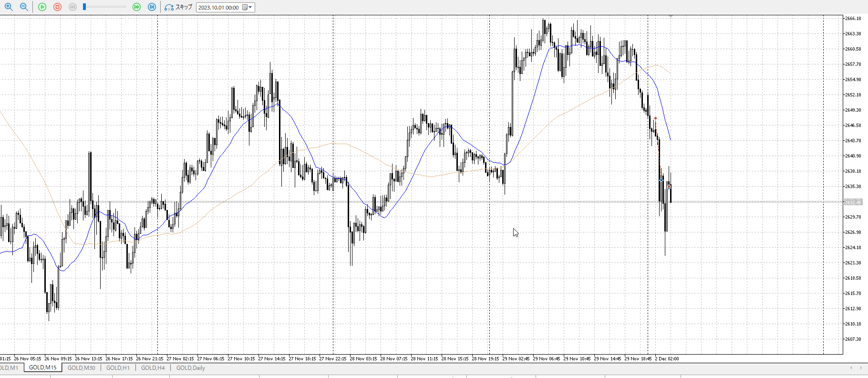Click the 2023.10.01 00:00 date field
868x378 pixels.
click(219, 8)
